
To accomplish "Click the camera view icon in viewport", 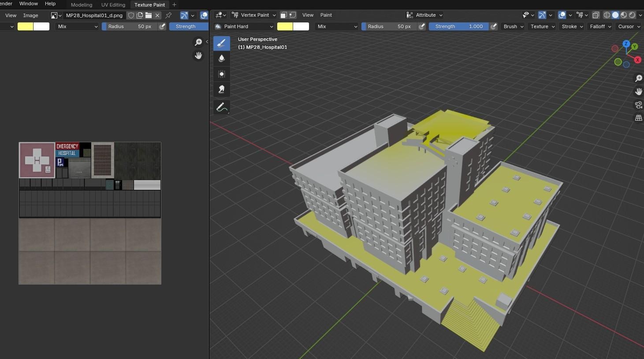I will point(638,105).
